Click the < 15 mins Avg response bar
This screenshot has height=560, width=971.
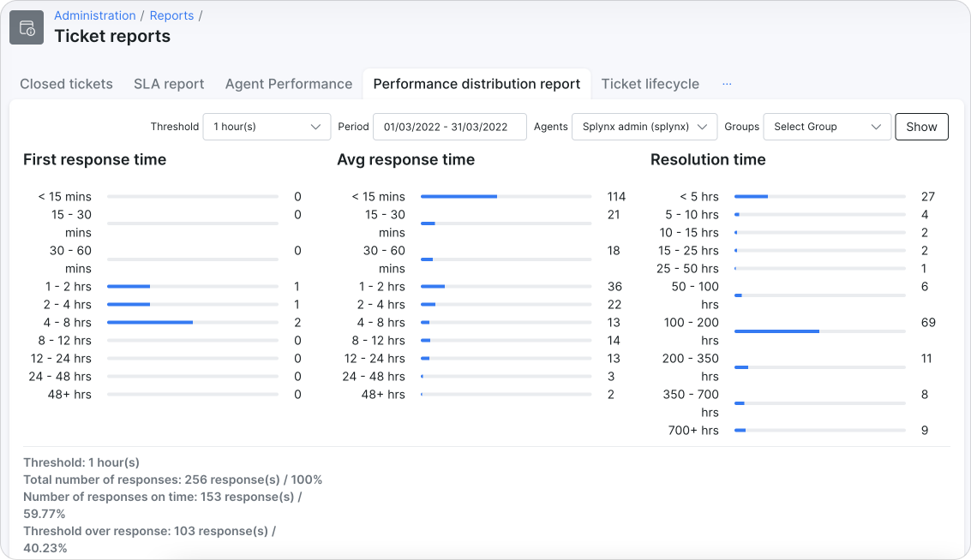tap(459, 196)
